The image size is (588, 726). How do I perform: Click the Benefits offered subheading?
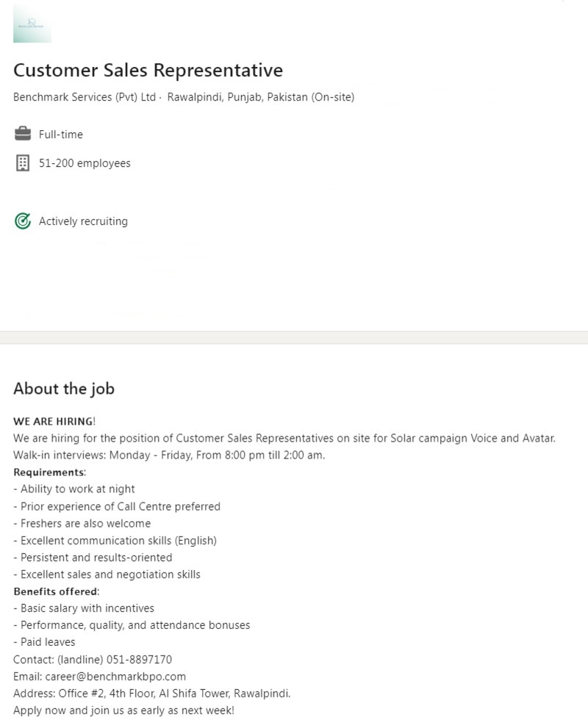pos(57,591)
